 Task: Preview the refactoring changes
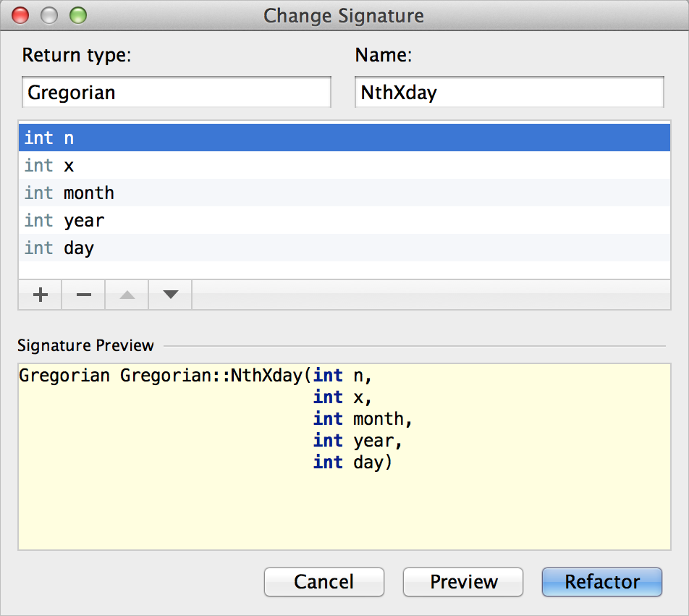tap(462, 582)
